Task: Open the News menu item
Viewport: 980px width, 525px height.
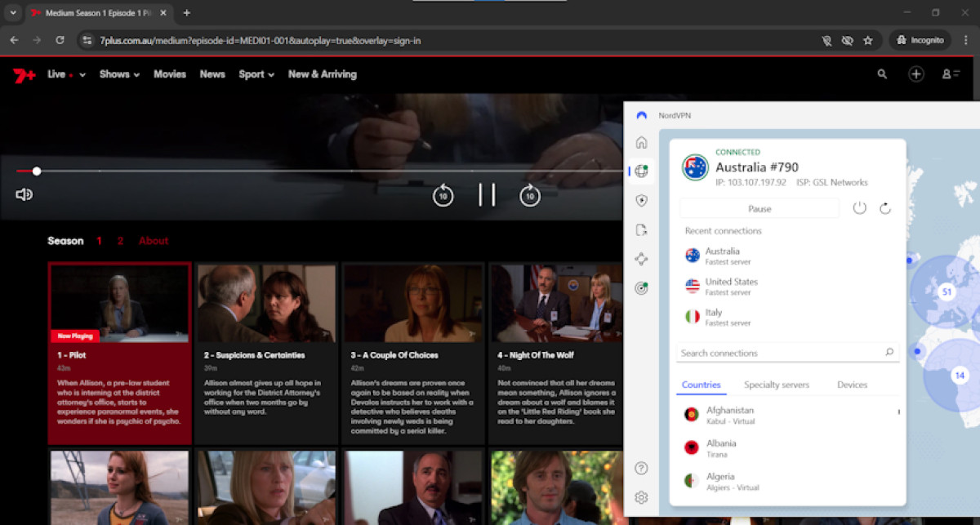Action: pos(212,74)
